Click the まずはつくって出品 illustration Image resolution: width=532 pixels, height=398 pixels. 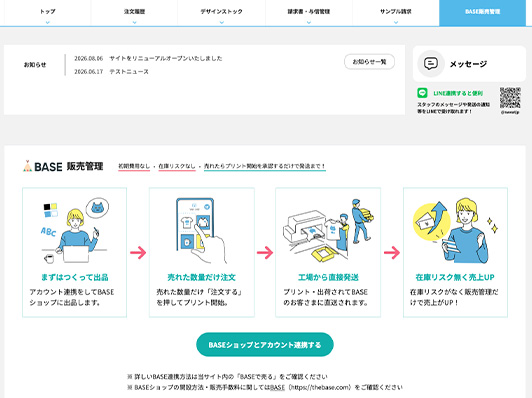coord(75,231)
